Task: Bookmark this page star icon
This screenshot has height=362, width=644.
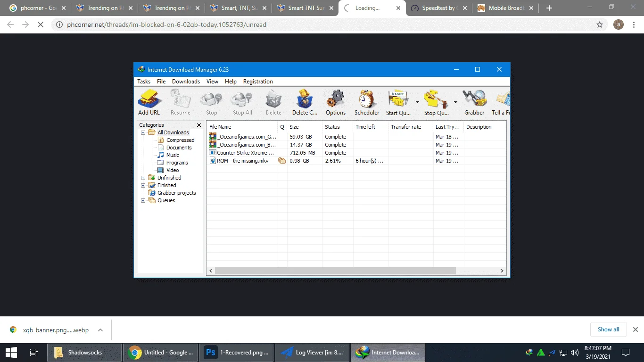Action: click(x=600, y=25)
